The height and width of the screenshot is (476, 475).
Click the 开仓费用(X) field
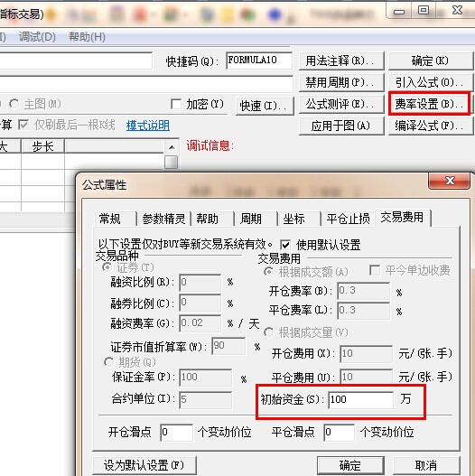click(366, 354)
